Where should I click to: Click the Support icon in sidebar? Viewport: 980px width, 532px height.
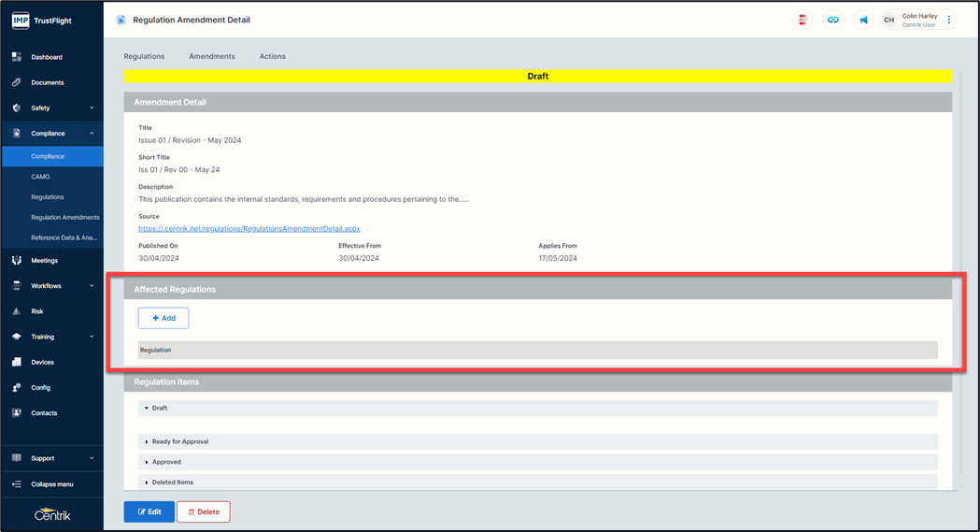[17, 458]
